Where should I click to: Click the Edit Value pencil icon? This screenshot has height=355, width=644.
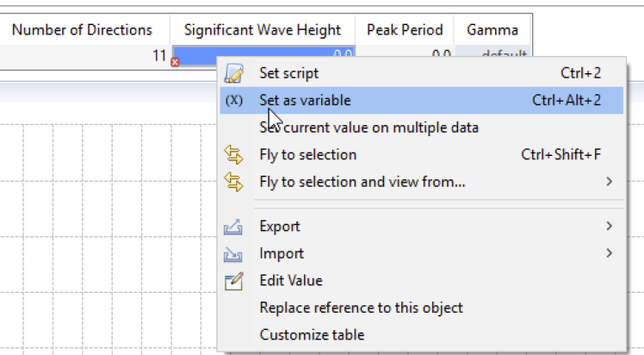click(233, 281)
